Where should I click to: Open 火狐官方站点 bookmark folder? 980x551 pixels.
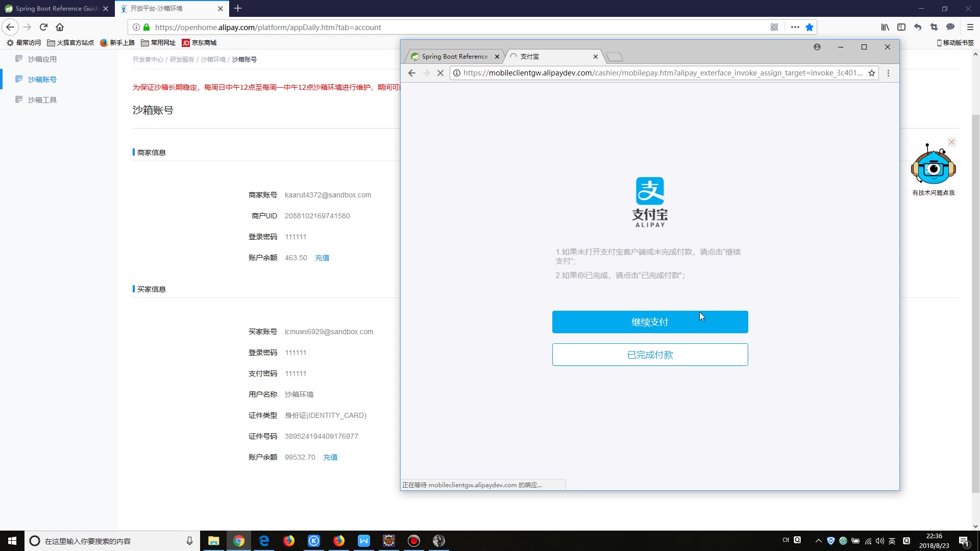pos(70,43)
